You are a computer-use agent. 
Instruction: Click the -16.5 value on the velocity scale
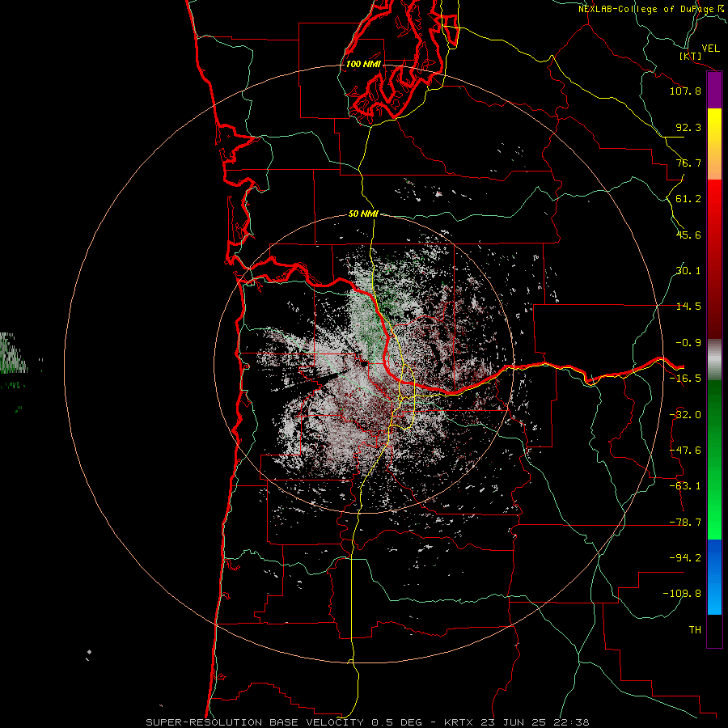685,379
